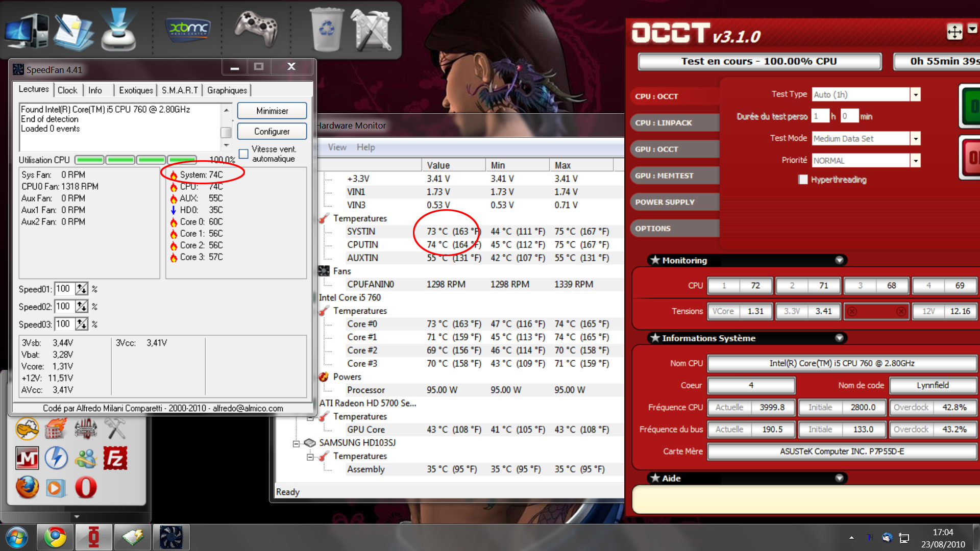980x551 pixels.
Task: Collapse the SAMSUNG HD103SJ tree node
Action: point(296,443)
